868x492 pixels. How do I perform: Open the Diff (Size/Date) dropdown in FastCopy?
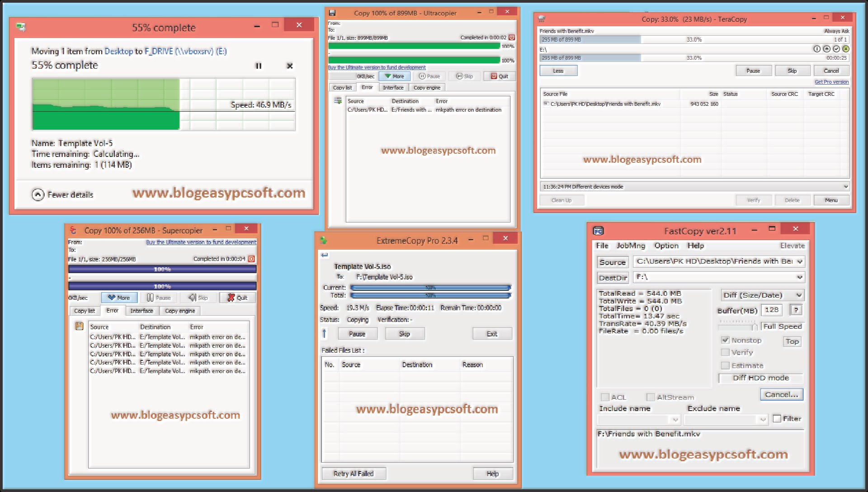tap(762, 295)
